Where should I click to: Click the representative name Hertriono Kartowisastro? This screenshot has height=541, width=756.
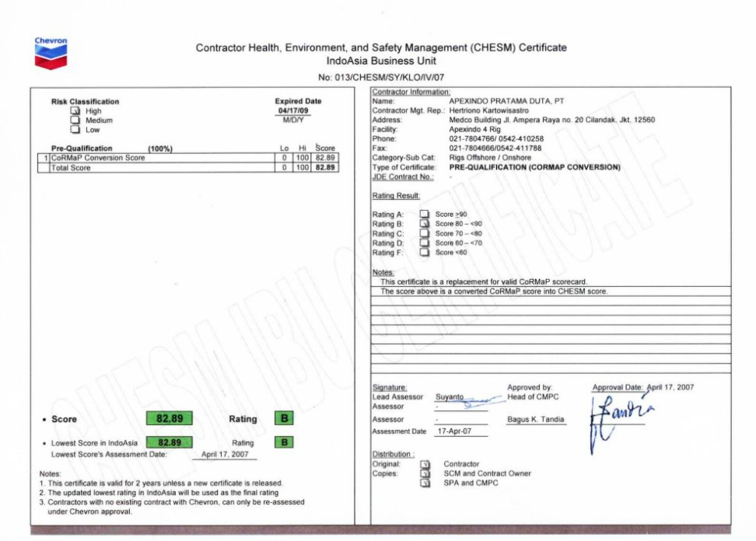[x=488, y=110]
